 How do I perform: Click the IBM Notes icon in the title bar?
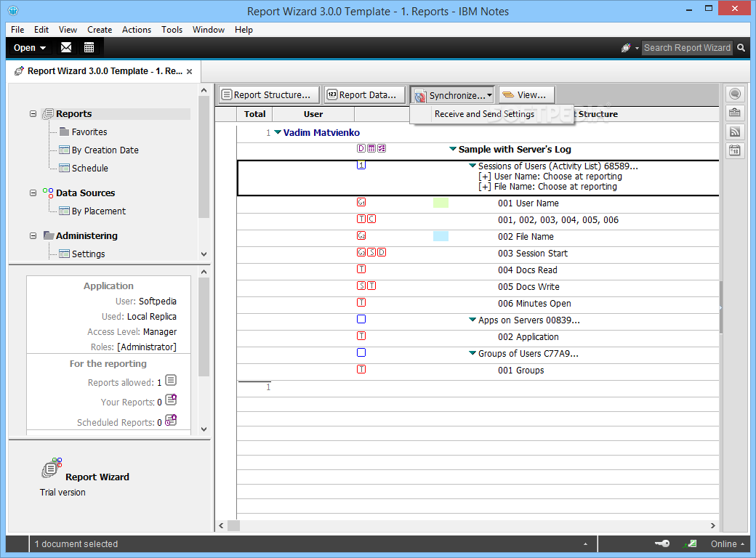point(13,10)
